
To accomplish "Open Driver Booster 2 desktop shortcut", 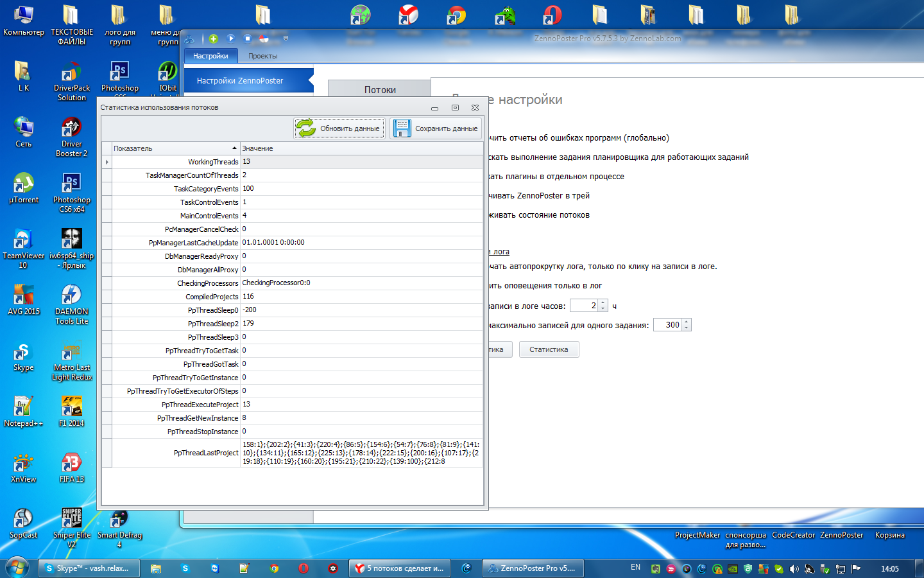I will coord(71,137).
